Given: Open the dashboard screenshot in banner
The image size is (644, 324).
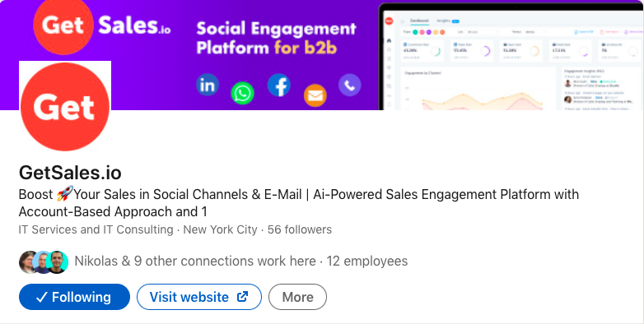Looking at the screenshot, I should 511,57.
